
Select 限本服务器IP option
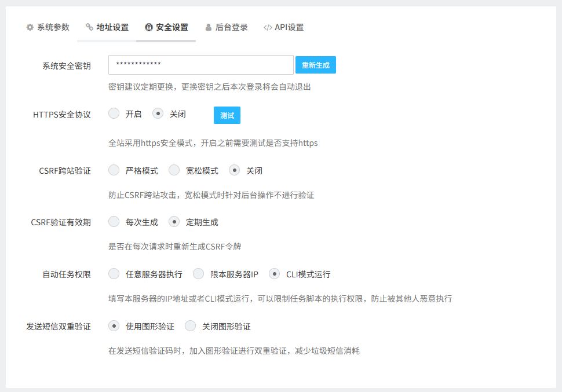[x=198, y=273]
